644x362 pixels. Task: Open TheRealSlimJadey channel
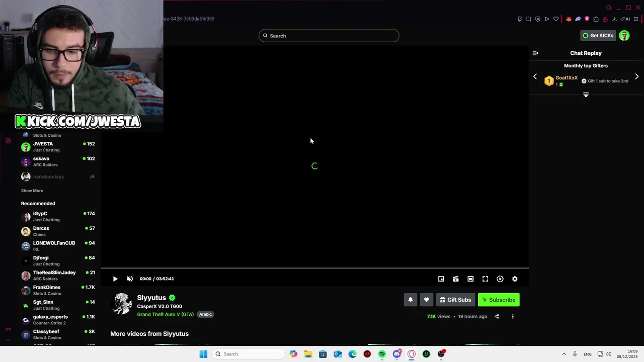pos(58,276)
